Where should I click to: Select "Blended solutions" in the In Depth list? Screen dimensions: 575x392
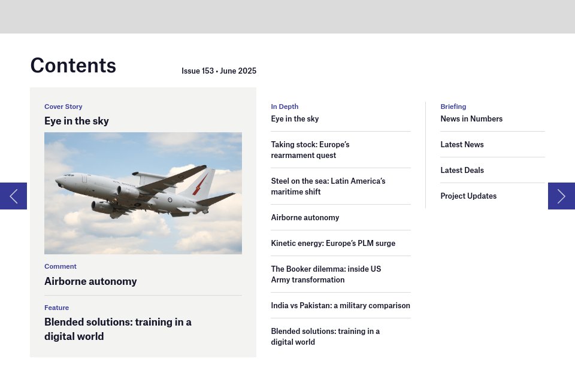coord(325,337)
